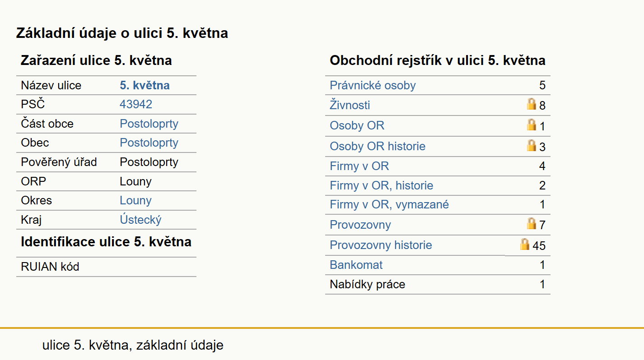
Task: Open the Provozovny link
Action: click(360, 225)
